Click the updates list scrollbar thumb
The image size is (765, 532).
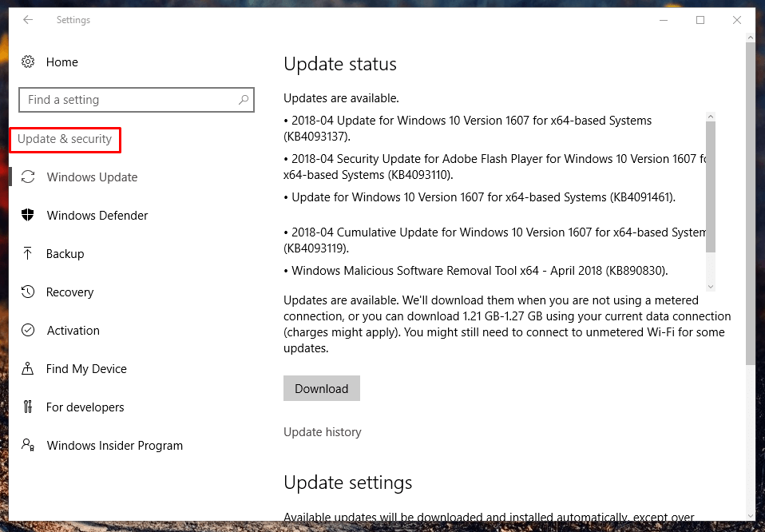point(711,188)
